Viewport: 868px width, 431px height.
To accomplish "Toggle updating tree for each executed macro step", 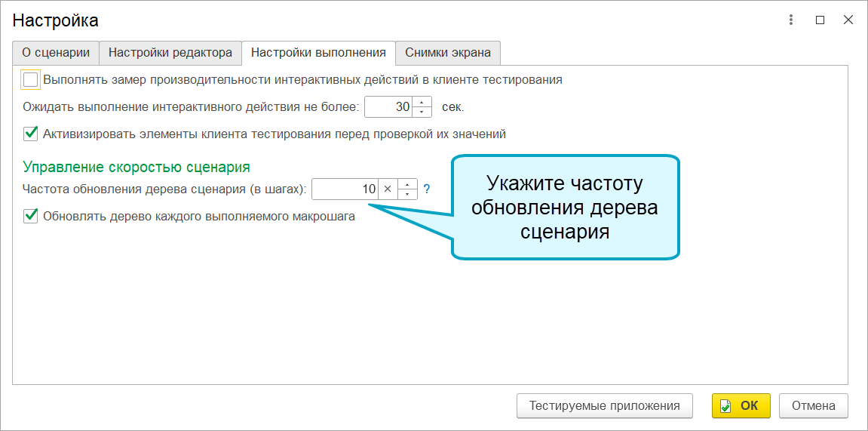I will coord(30,216).
